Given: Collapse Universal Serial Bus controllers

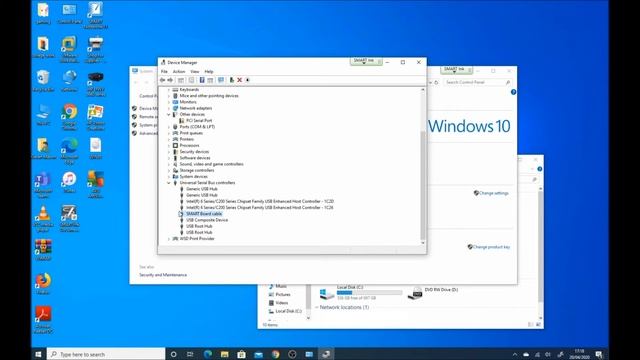Looking at the screenshot, I should click(x=169, y=183).
